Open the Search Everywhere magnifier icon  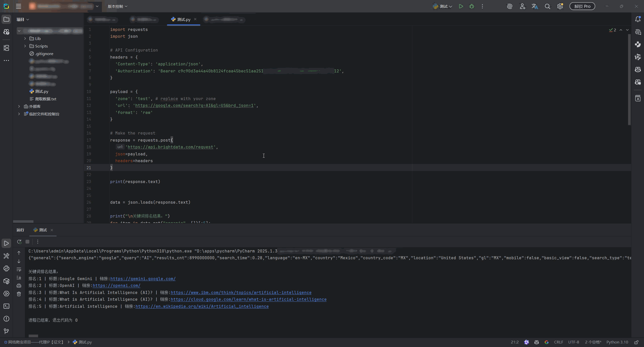(547, 7)
